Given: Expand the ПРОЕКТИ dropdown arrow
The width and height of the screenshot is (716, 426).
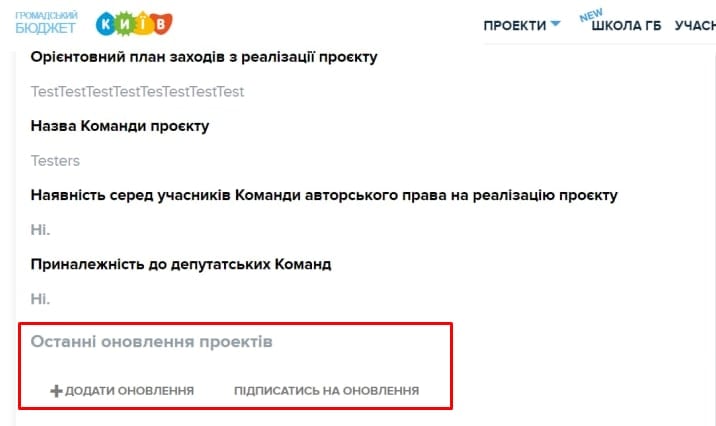Looking at the screenshot, I should click(555, 23).
